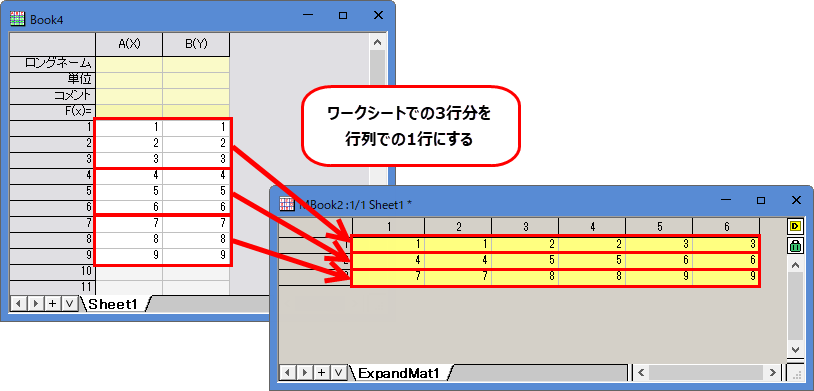Add new sheet with plus in Book4
The height and width of the screenshot is (391, 814).
[x=52, y=304]
